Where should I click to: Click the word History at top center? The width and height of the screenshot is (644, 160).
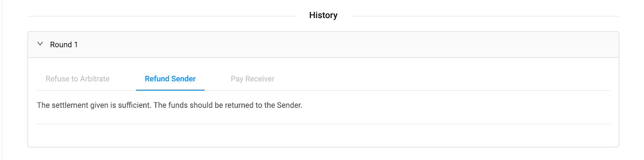coord(323,15)
